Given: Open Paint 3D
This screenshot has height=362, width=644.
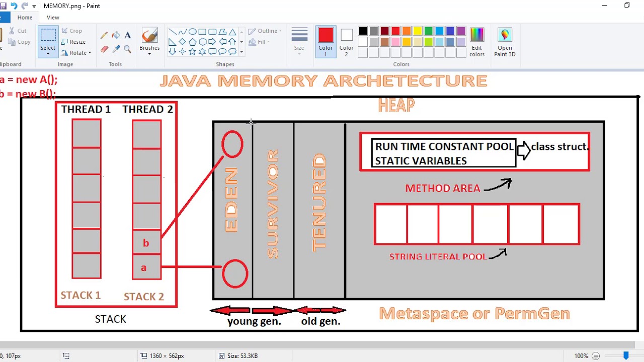Looking at the screenshot, I should pyautogui.click(x=505, y=42).
